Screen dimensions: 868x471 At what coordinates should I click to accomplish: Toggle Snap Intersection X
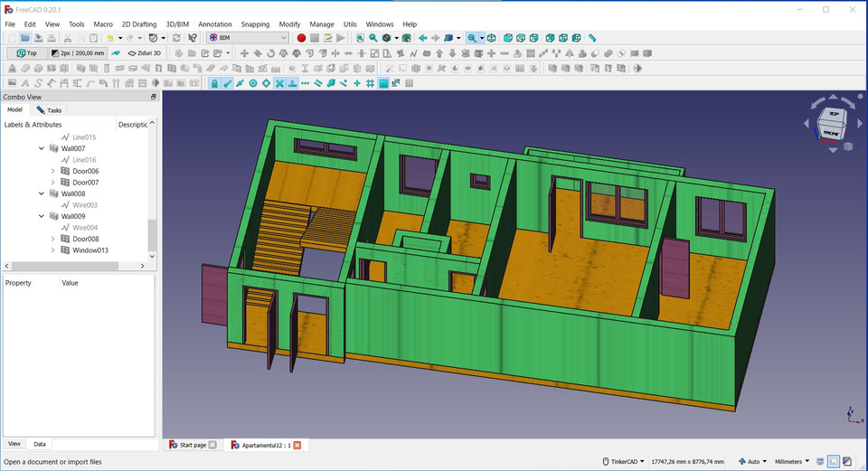click(279, 83)
